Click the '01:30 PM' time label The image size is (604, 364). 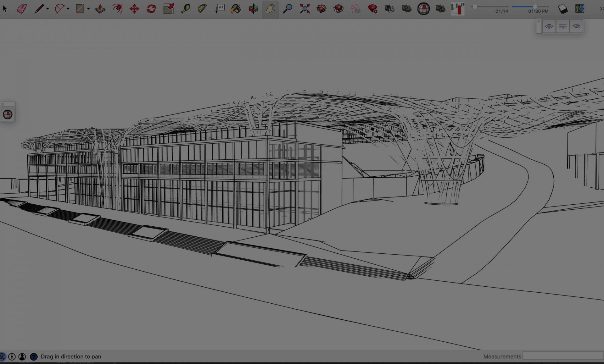pyautogui.click(x=538, y=11)
